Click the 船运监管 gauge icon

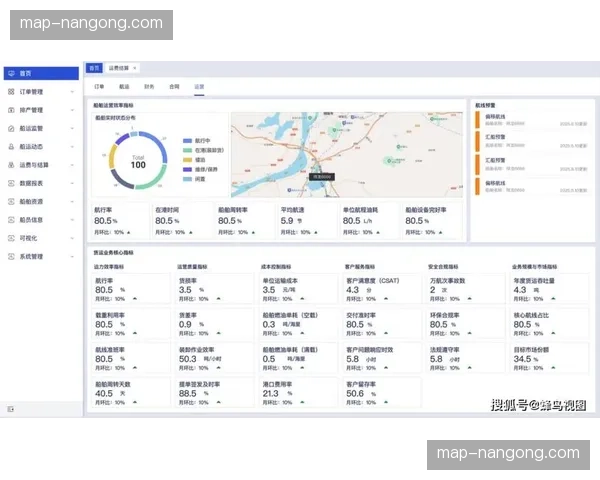(11, 128)
